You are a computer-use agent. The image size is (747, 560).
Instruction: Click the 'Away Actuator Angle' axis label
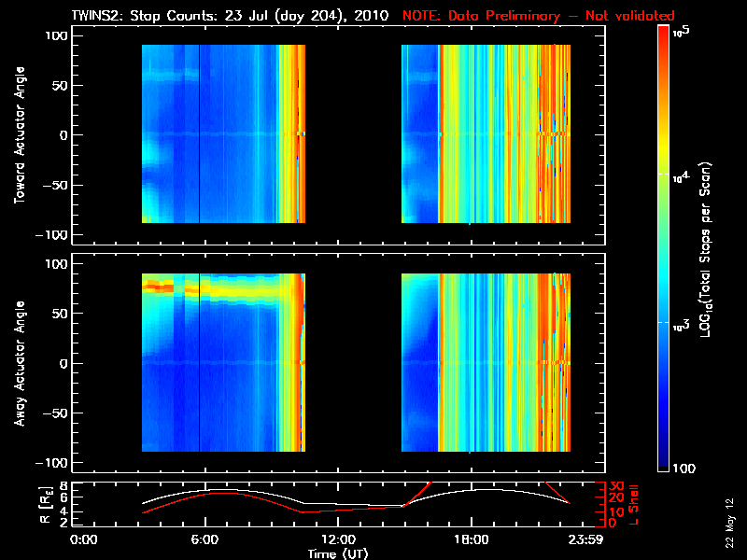pos(20,363)
